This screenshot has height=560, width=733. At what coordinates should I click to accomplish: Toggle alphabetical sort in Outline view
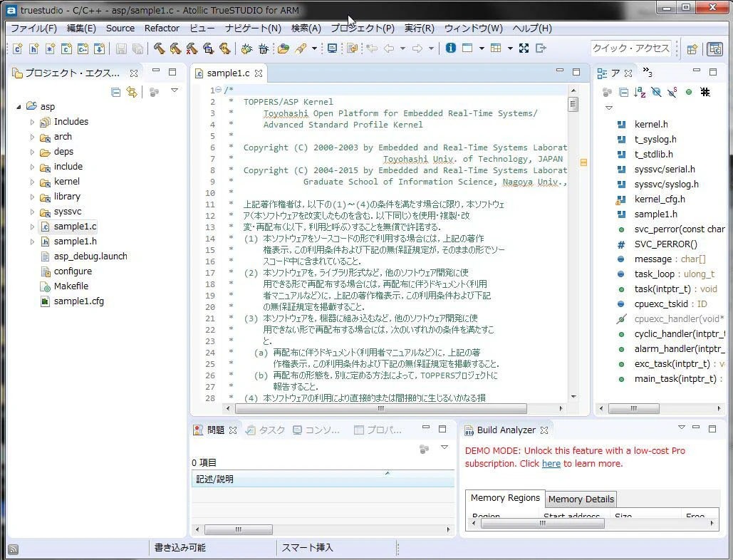point(640,92)
